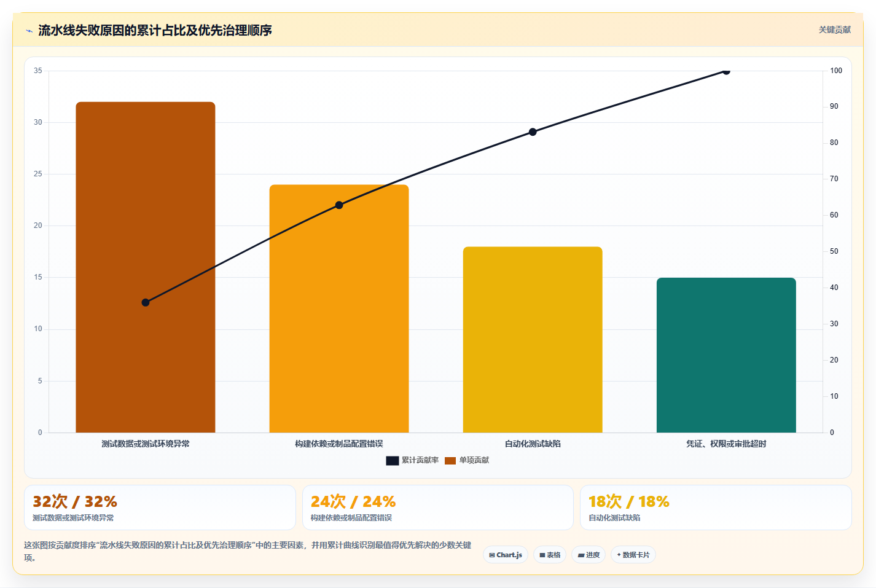
Task: Click the x-axis label 凭证、权限或审批超时
Action: tap(726, 444)
